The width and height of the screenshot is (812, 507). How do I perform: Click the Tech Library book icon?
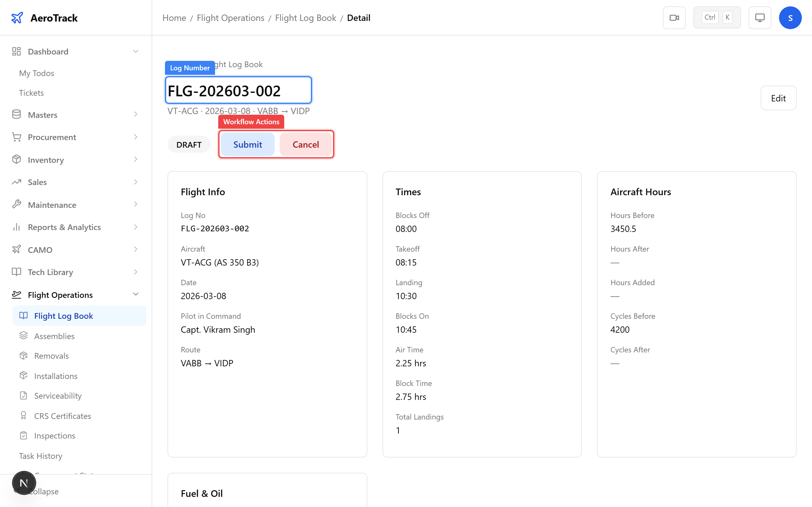click(16, 272)
